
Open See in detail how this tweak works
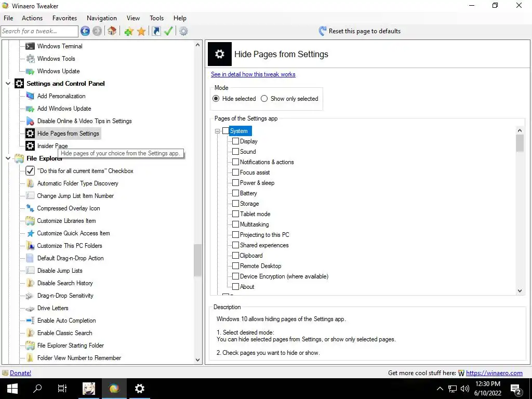coord(253,74)
